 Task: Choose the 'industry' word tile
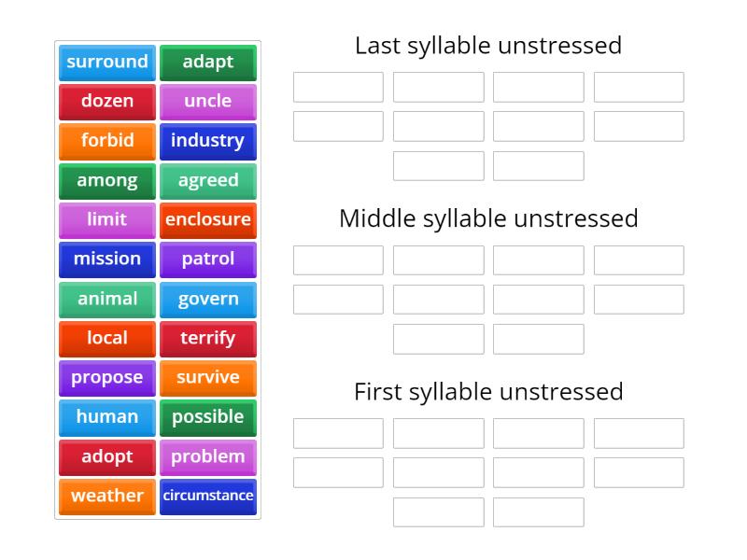(x=207, y=141)
